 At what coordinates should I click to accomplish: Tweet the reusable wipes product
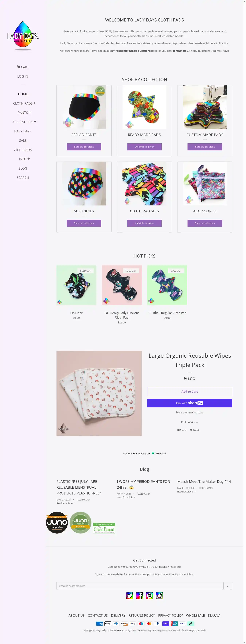tap(194, 430)
